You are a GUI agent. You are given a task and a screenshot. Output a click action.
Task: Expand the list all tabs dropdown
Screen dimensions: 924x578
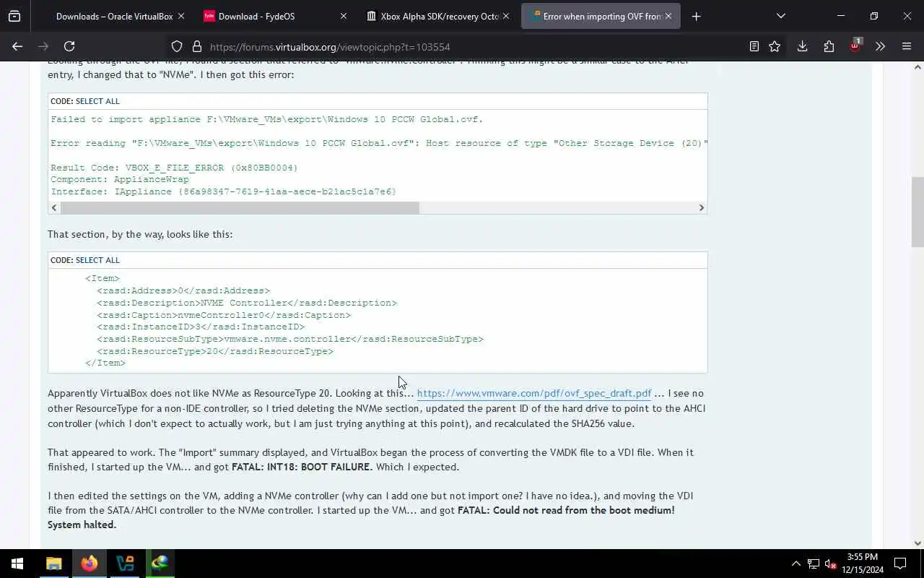point(780,16)
